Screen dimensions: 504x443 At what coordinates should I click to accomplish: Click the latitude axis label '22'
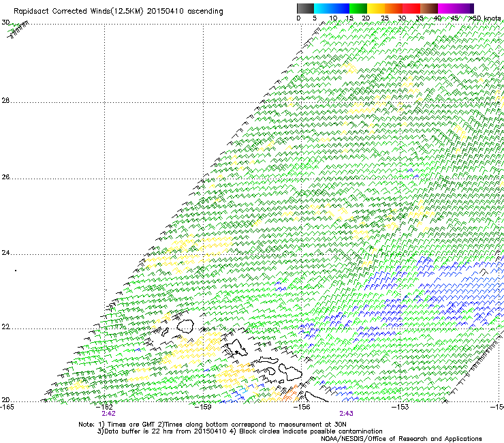[x=5, y=327]
